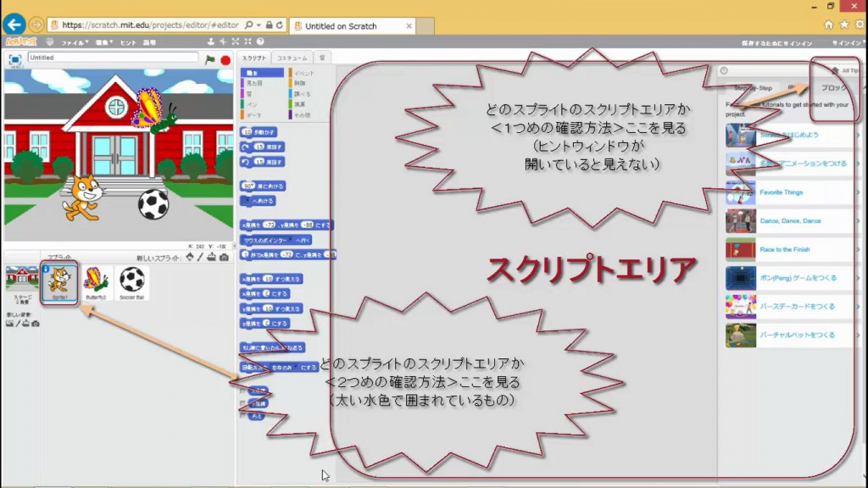Screen dimensions: 868x488
Task: Select the 動き block category
Action: (x=263, y=73)
